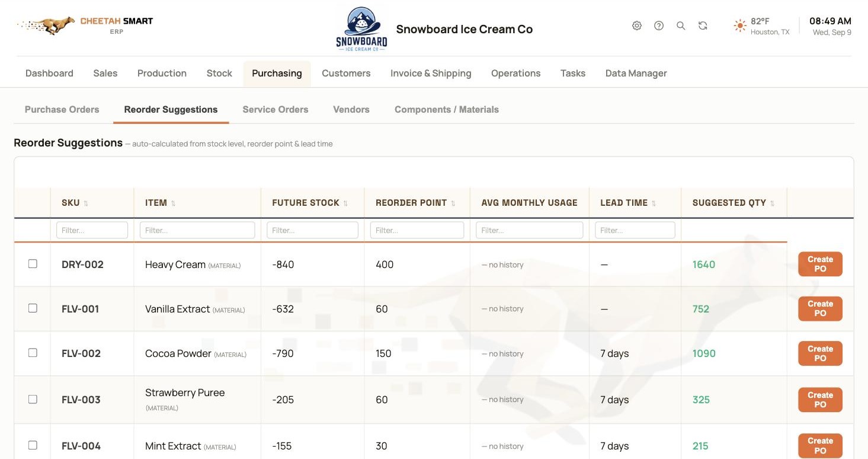Click the help question mark icon
This screenshot has width=868, height=459.
(x=659, y=26)
